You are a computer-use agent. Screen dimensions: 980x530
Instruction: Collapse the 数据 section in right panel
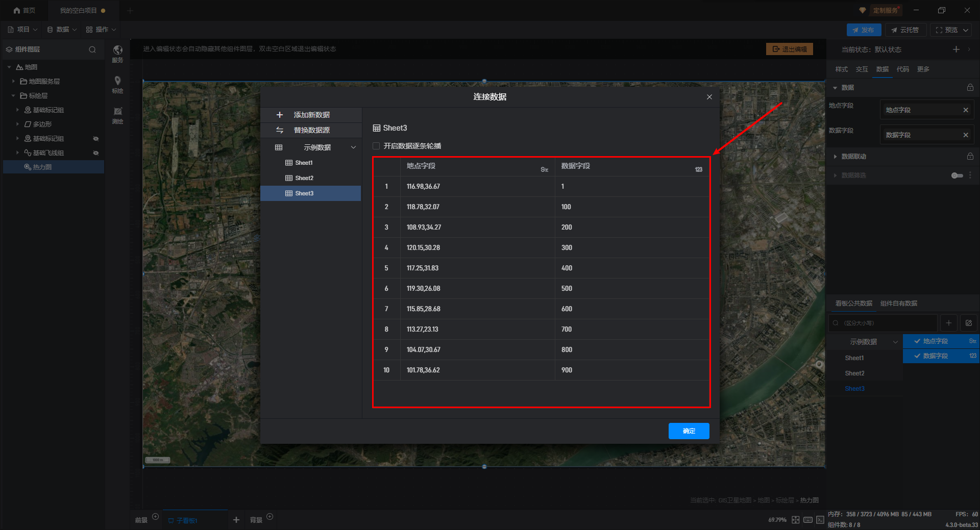click(x=835, y=88)
